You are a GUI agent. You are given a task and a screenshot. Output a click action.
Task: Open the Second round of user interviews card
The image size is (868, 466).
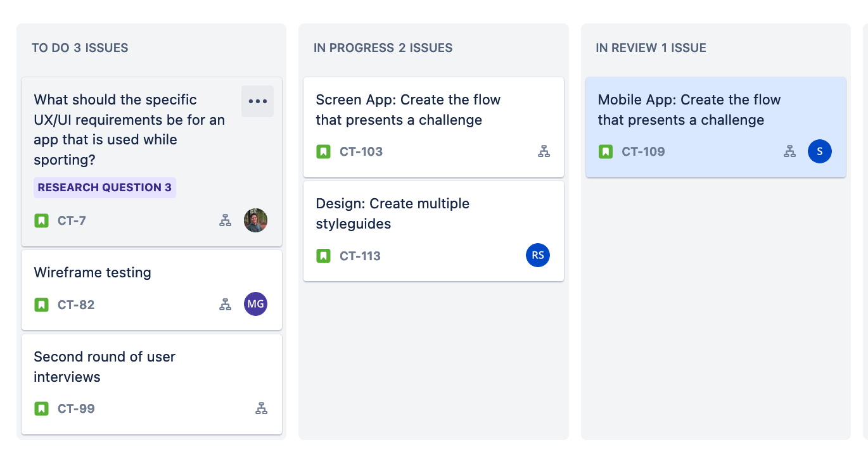[x=151, y=384]
